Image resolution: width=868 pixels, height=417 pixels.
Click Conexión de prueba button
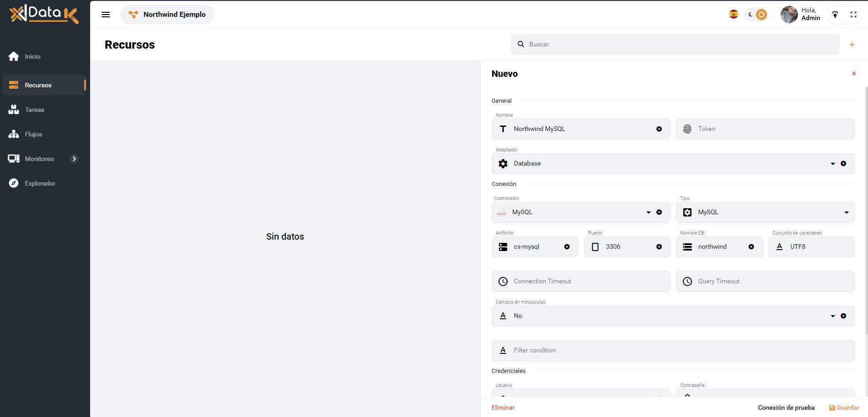pyautogui.click(x=786, y=407)
